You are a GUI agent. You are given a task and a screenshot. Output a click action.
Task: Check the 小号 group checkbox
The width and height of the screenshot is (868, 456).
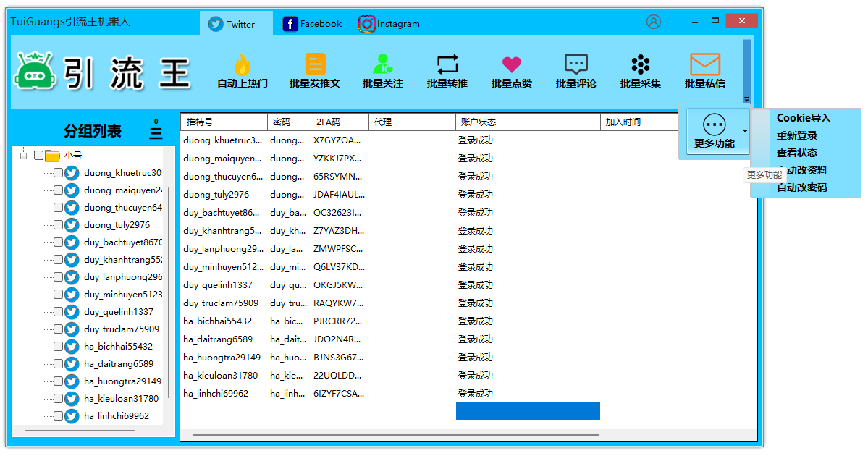[39, 156]
